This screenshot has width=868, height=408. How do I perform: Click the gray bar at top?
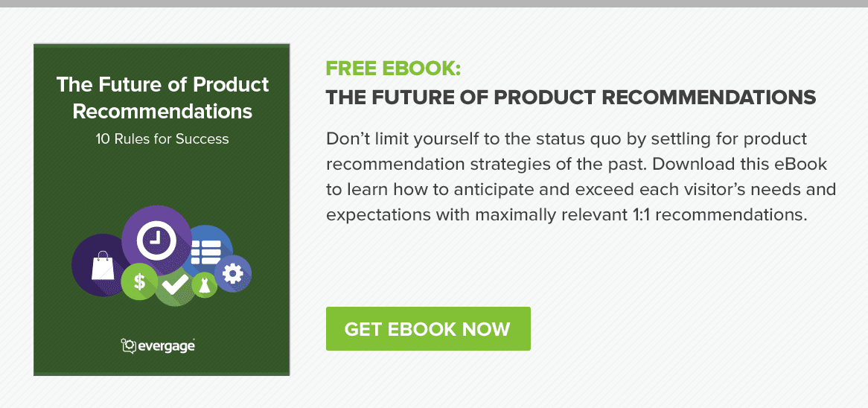click(x=434, y=3)
